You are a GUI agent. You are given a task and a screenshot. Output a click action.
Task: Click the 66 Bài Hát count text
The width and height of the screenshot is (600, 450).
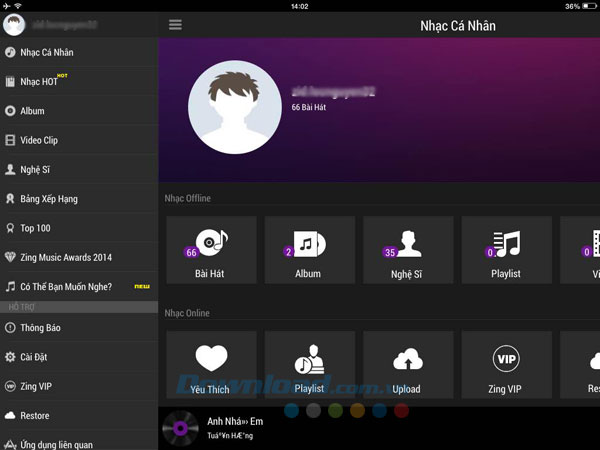[x=309, y=108]
